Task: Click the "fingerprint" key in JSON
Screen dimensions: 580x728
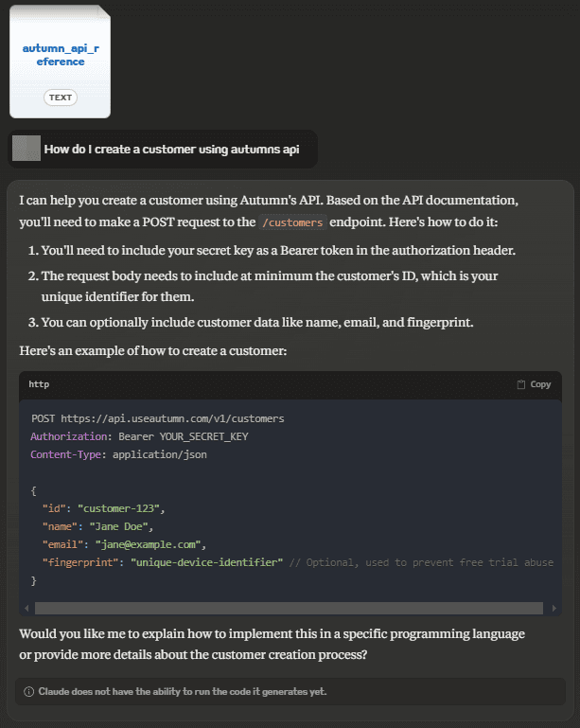Action: coord(80,562)
